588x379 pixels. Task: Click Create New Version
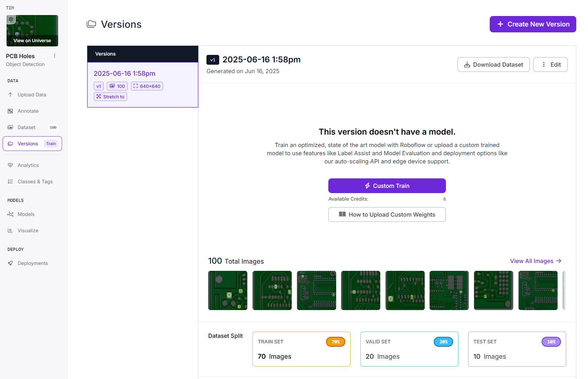[532, 24]
